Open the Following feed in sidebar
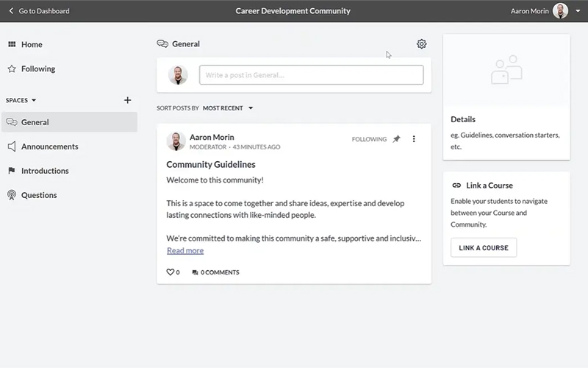The image size is (588, 368). pos(37,68)
